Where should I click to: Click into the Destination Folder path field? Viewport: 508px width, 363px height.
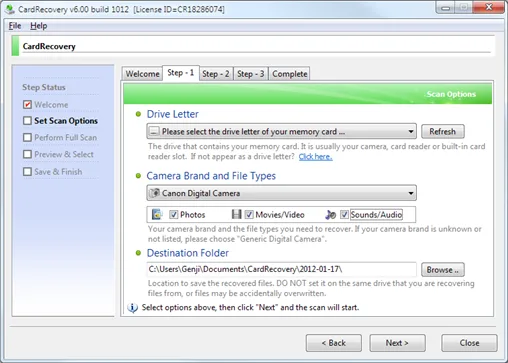click(x=281, y=269)
